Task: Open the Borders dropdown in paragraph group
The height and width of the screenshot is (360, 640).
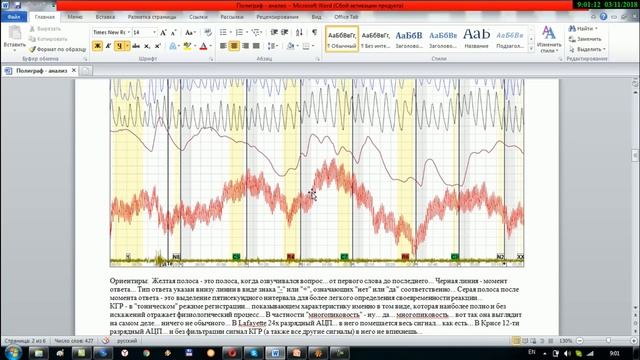Action: coord(313,46)
